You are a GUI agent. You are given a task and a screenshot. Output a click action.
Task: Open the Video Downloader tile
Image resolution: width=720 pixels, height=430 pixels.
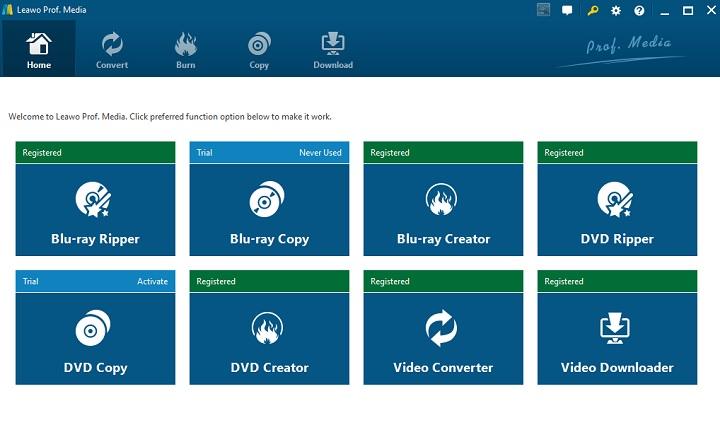[x=617, y=337]
